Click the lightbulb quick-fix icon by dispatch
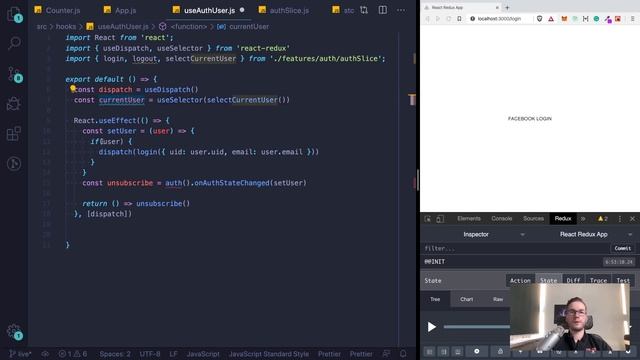The width and height of the screenshot is (640, 360). (73, 88)
